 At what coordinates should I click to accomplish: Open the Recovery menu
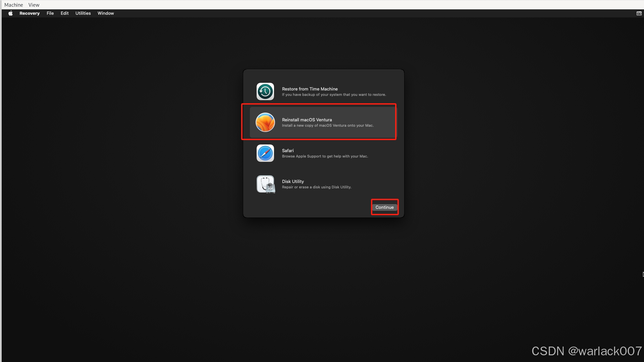click(x=30, y=13)
